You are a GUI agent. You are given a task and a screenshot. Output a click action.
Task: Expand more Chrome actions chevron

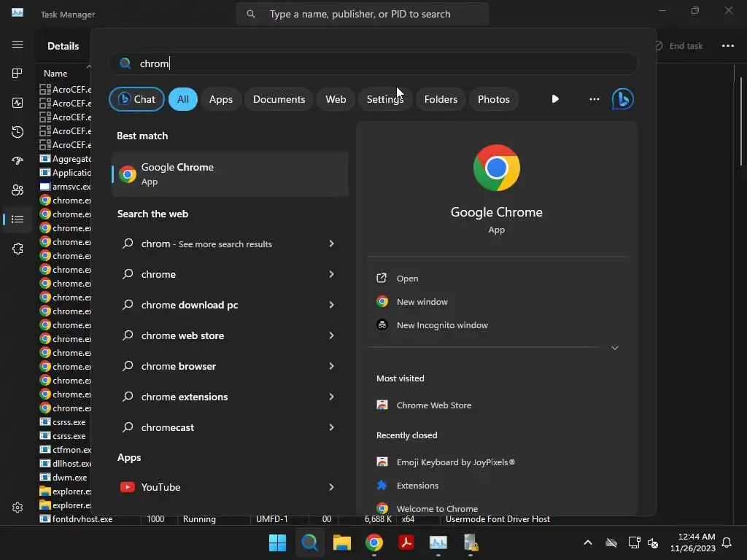[x=615, y=348]
